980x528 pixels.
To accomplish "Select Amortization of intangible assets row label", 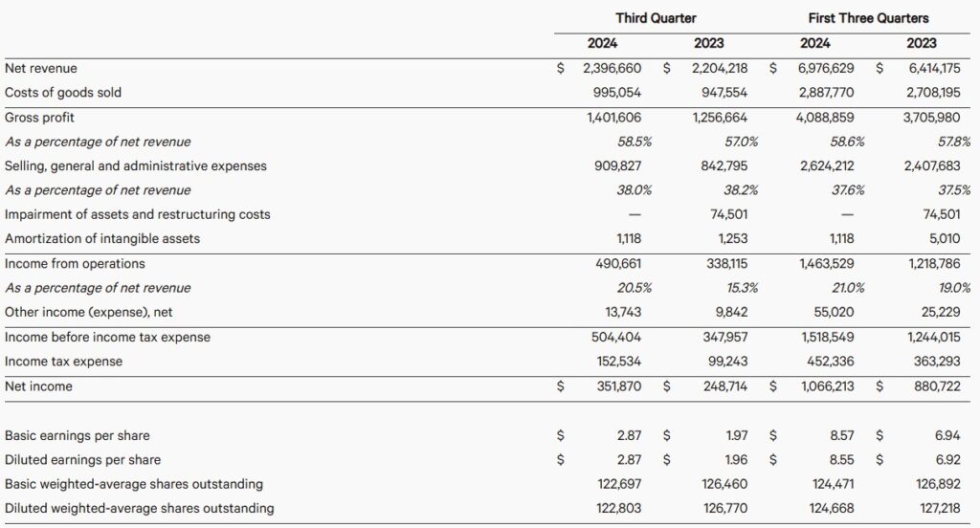I will point(102,238).
